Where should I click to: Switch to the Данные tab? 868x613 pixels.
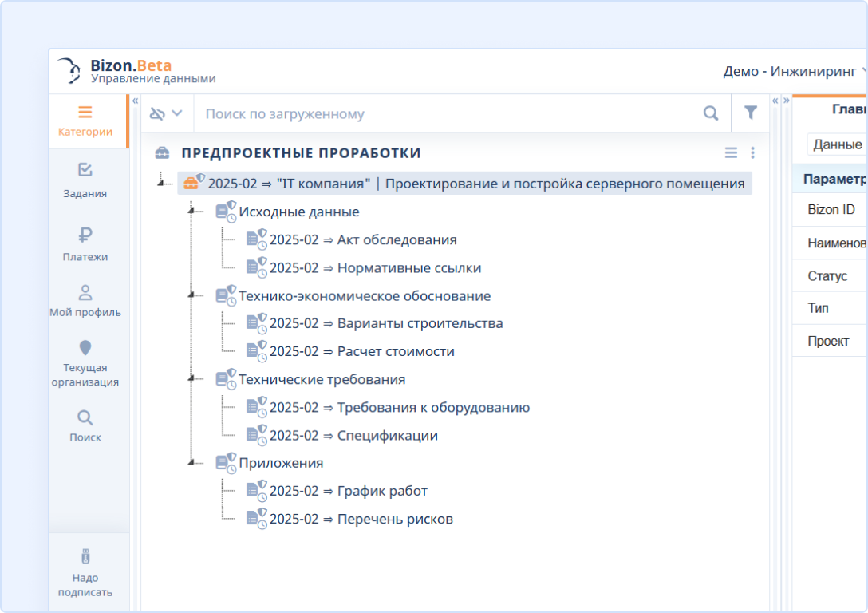tap(837, 144)
